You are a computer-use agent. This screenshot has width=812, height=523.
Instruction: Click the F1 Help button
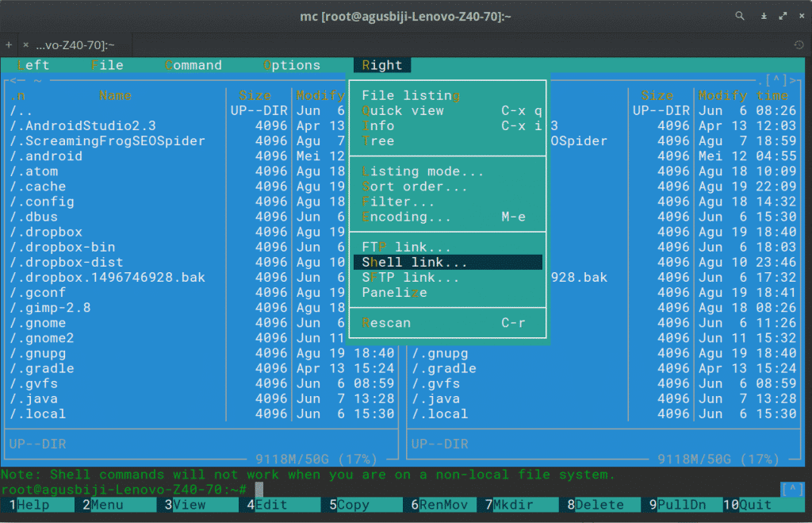coord(36,504)
